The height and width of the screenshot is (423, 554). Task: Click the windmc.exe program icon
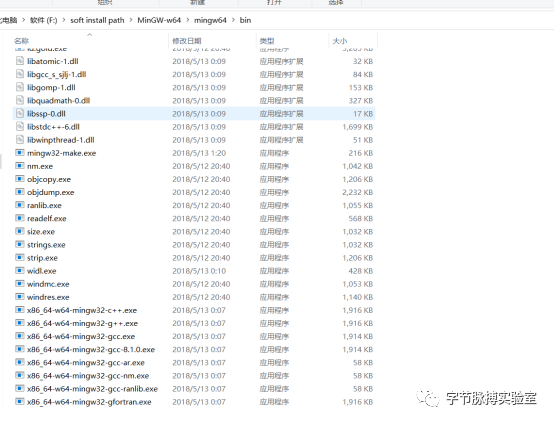(20, 283)
